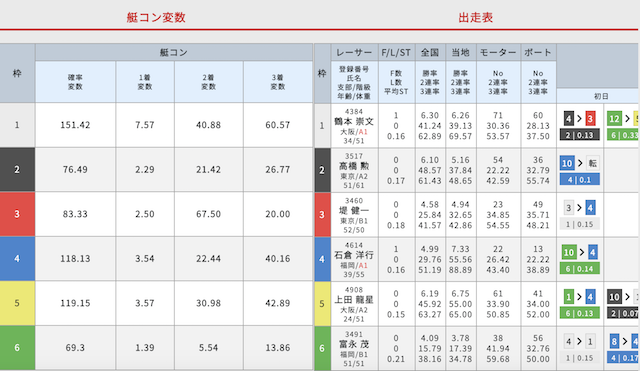The image size is (640, 371).
Task: Click green 1 badge in lane 5 row
Action: [x=569, y=297]
